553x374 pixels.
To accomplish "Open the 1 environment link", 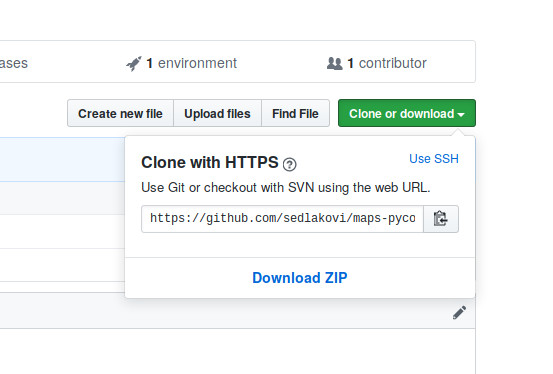I will tap(182, 64).
